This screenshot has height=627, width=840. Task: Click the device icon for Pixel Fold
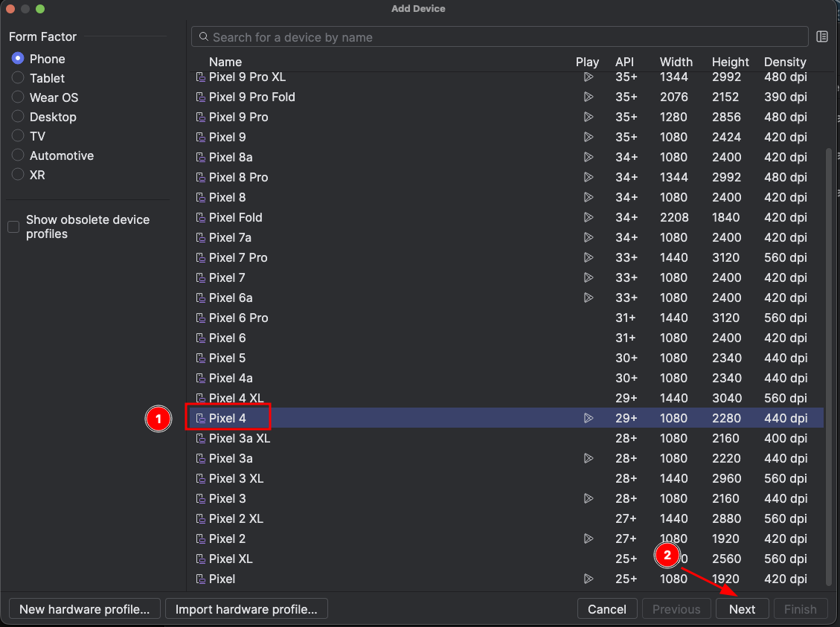click(x=201, y=217)
